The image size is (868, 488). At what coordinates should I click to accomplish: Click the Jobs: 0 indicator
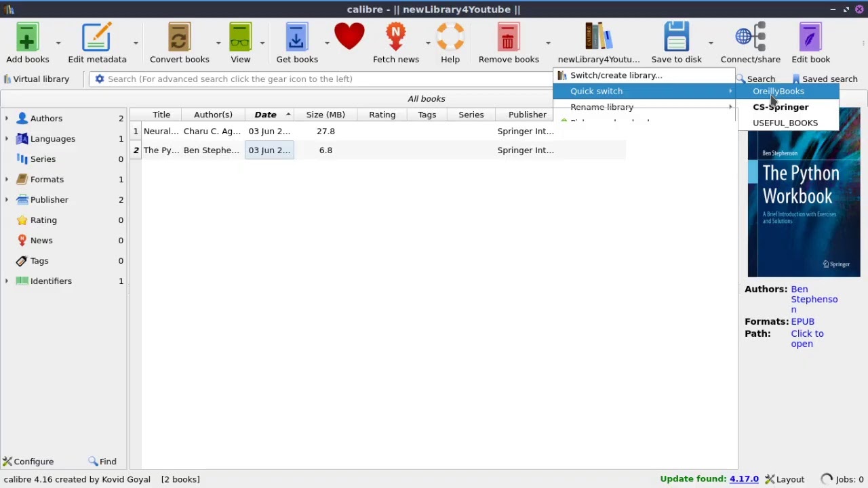pyautogui.click(x=842, y=479)
